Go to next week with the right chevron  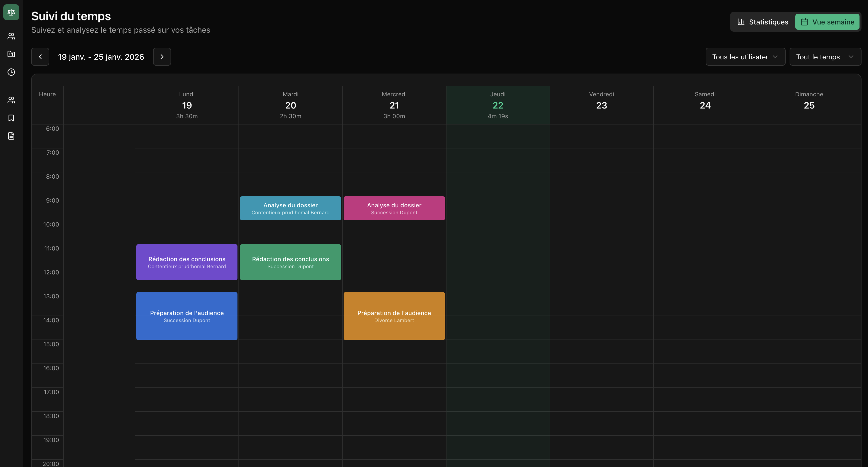coord(162,57)
